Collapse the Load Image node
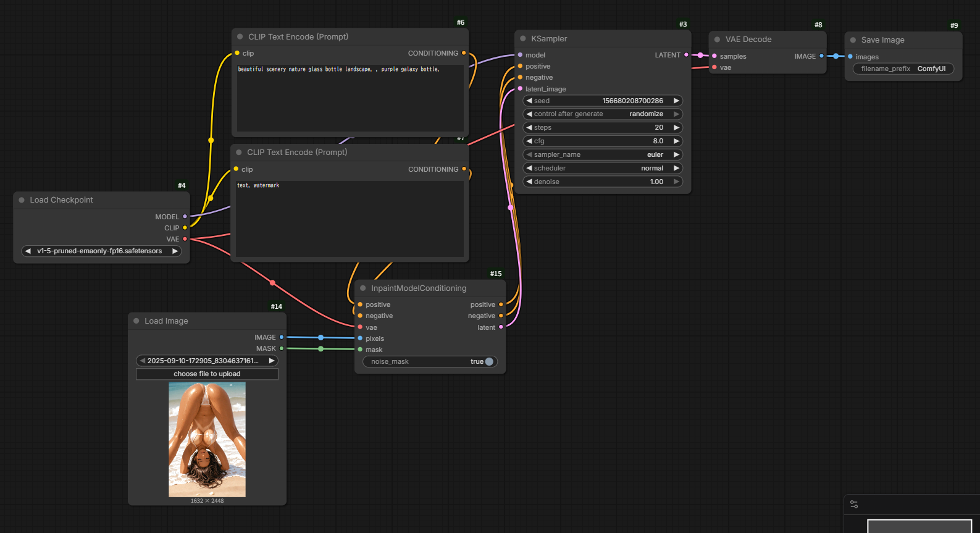Viewport: 980px width, 533px height. 136,321
